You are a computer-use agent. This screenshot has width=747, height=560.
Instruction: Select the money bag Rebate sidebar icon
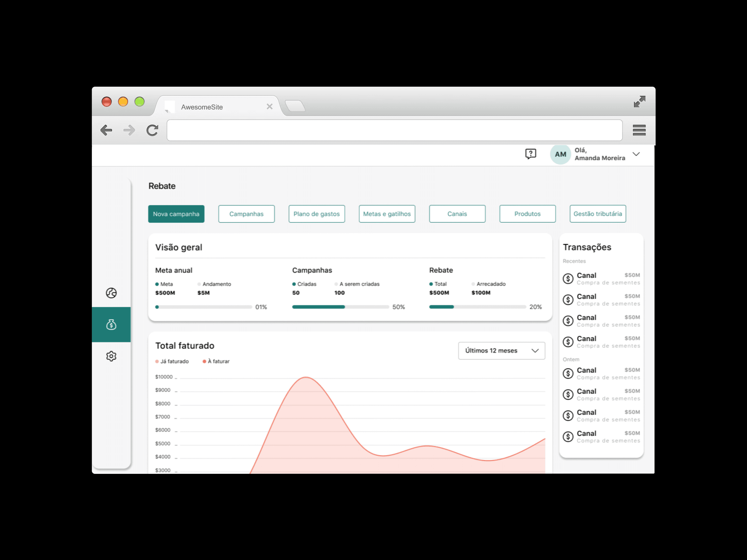click(x=111, y=325)
